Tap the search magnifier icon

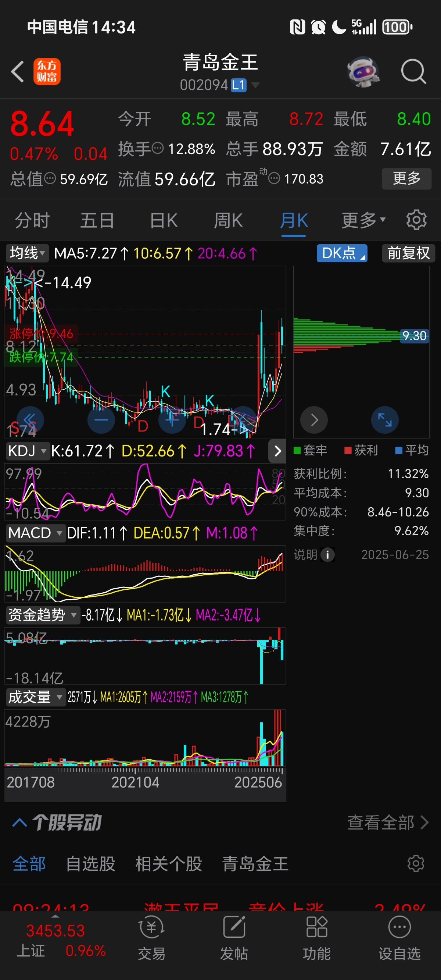(x=413, y=71)
